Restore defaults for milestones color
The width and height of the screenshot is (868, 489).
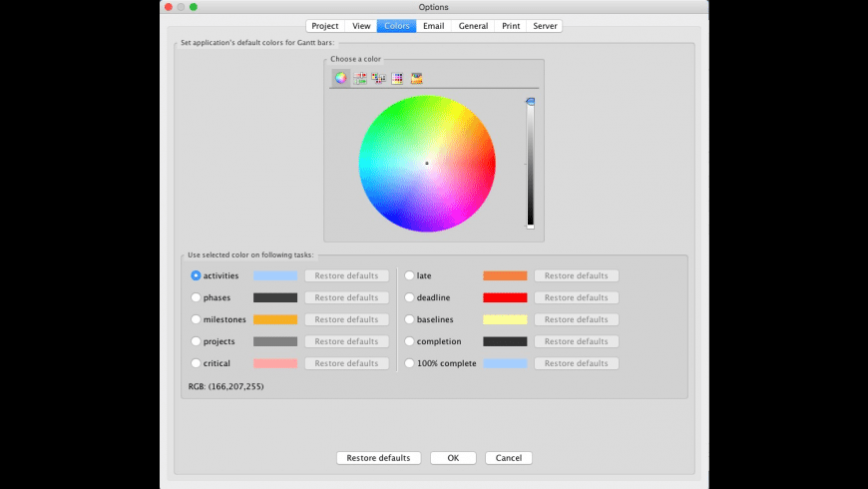(346, 319)
